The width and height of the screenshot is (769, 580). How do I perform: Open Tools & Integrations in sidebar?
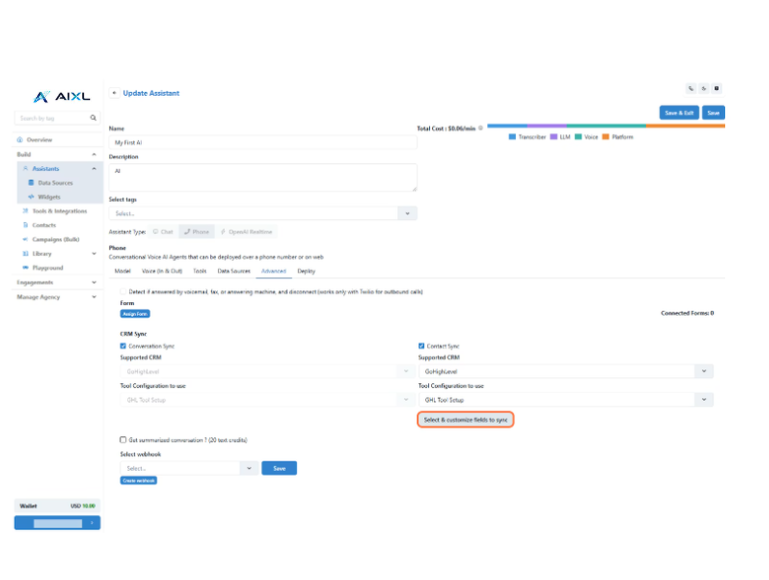[x=59, y=211]
